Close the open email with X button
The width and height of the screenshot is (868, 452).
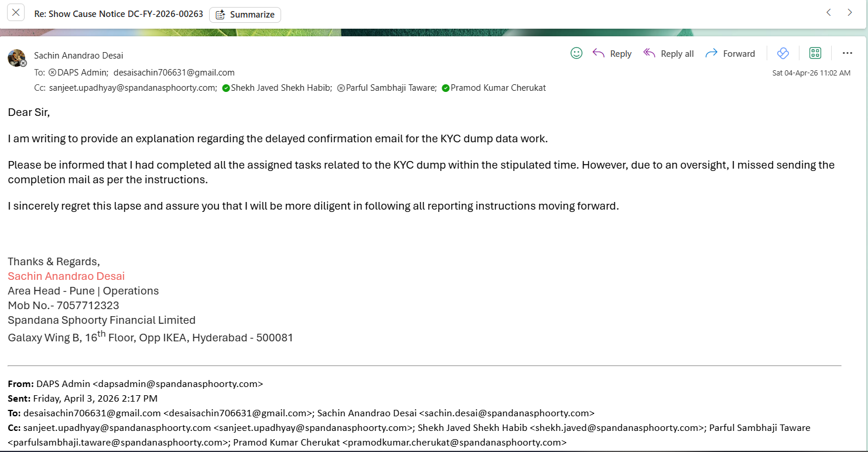click(16, 12)
